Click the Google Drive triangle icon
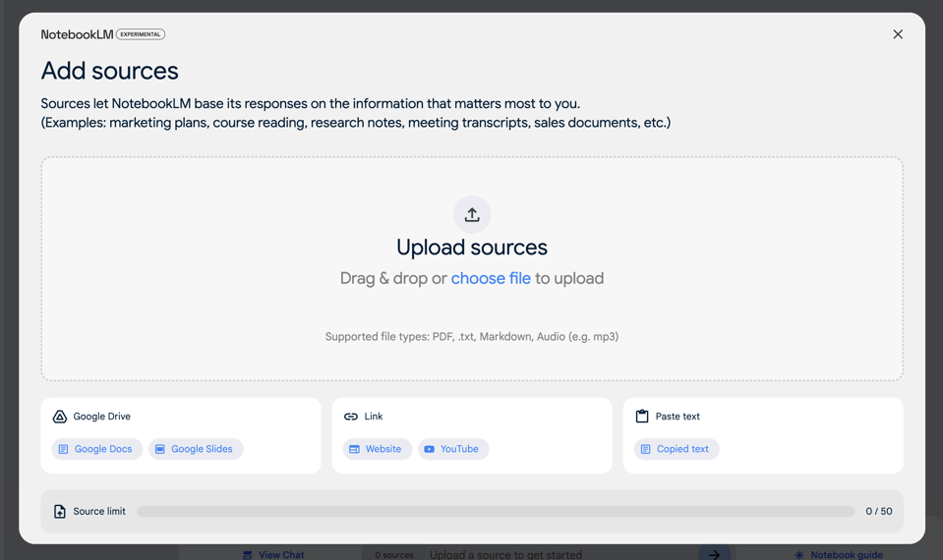Screen dimensions: 943x560 (x=60, y=417)
